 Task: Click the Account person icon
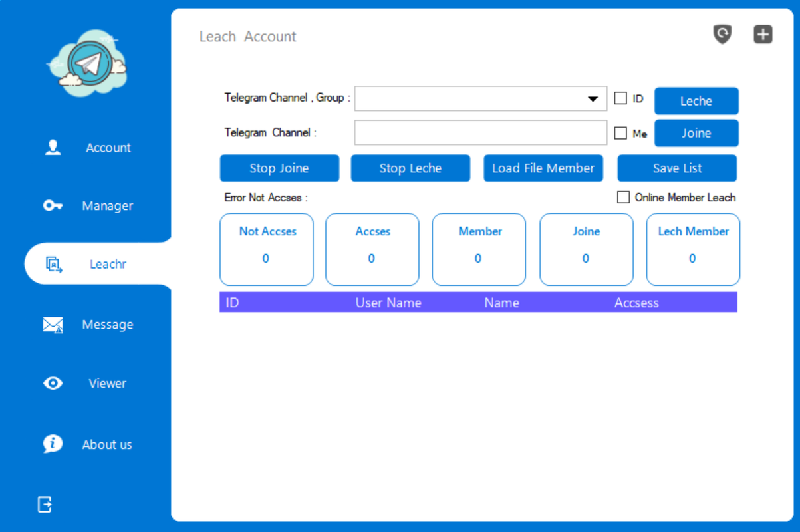[53, 148]
